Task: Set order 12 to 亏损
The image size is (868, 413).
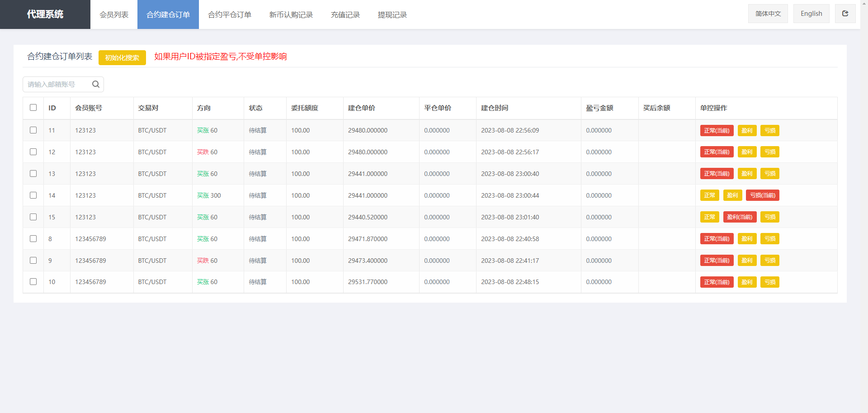Action: coord(769,152)
